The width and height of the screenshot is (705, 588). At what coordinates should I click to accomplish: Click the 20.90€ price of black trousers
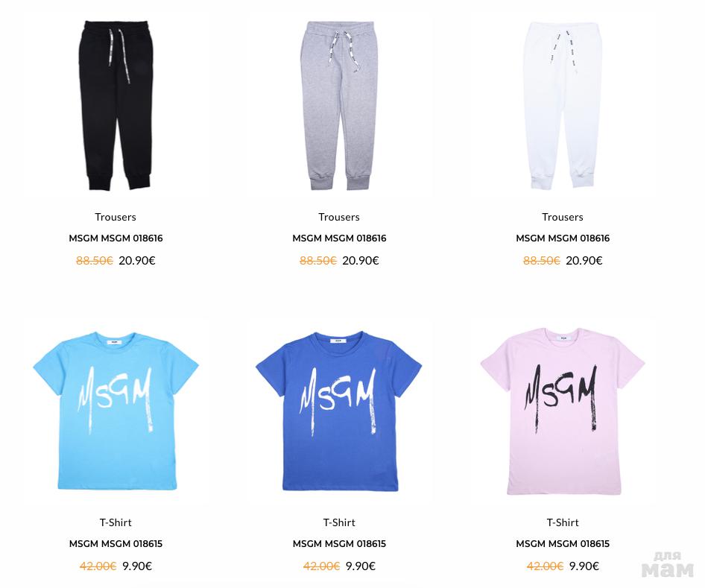pyautogui.click(x=137, y=260)
